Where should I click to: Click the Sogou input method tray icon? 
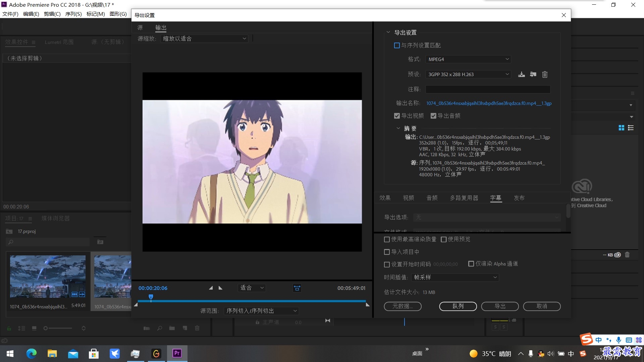click(583, 354)
